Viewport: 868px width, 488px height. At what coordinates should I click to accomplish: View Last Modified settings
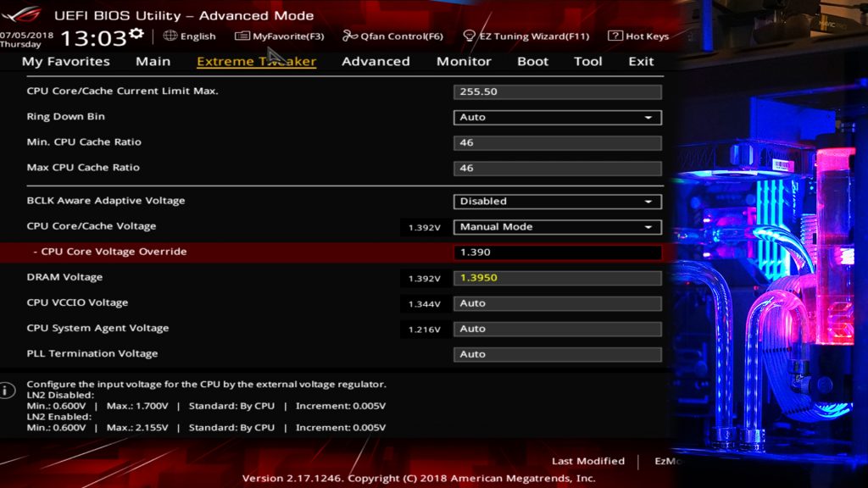tap(588, 461)
